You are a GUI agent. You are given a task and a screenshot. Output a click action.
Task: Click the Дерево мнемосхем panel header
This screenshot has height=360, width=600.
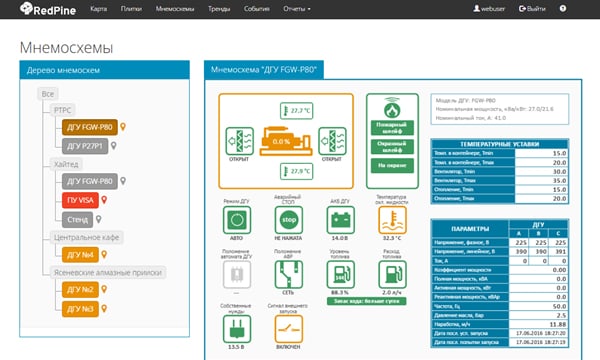click(x=104, y=70)
